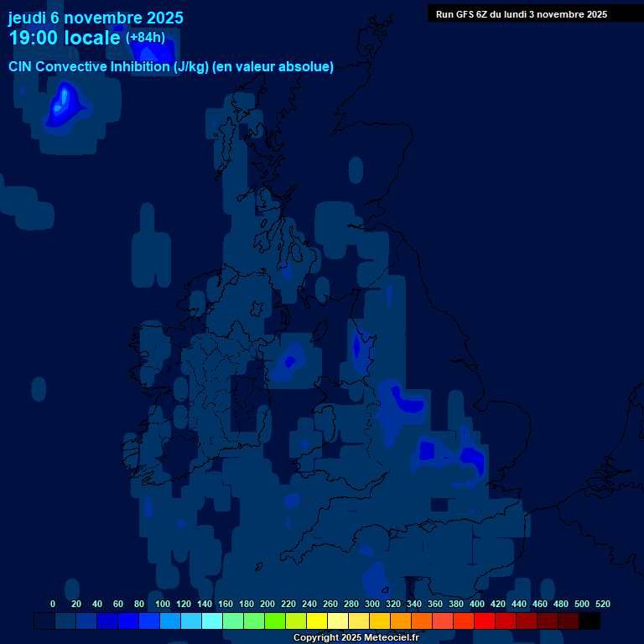
Task: Pick the black legend swatch under 520
Action: click(x=589, y=621)
